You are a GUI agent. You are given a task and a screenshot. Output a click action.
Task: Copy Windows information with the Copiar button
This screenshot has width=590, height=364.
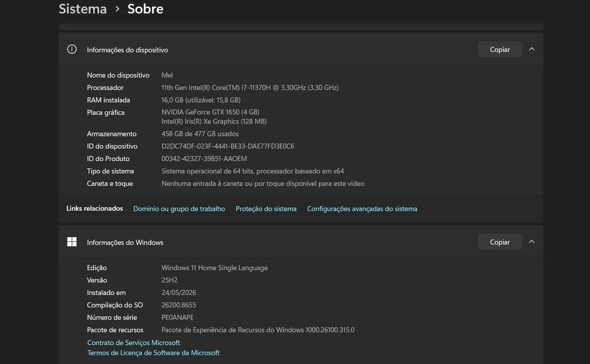point(500,242)
